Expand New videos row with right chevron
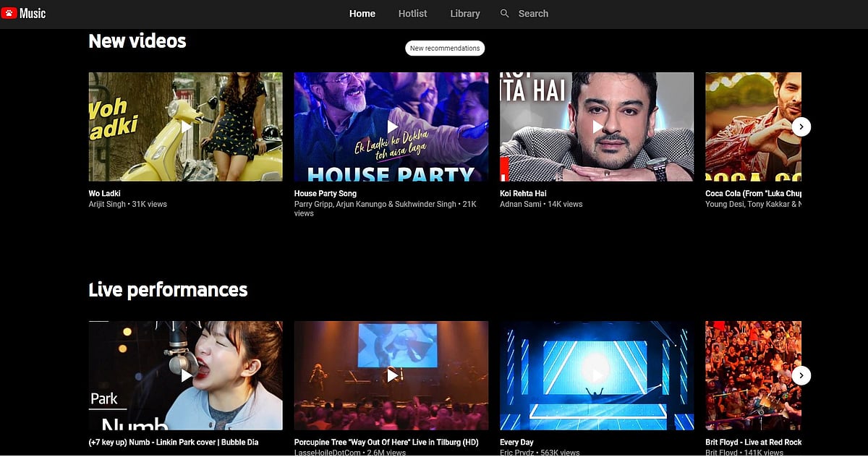 (801, 127)
